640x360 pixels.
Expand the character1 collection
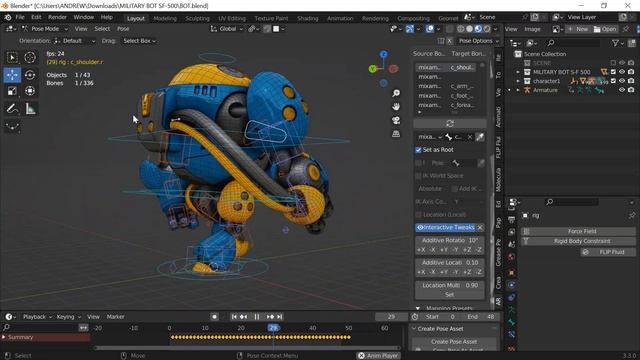518,81
